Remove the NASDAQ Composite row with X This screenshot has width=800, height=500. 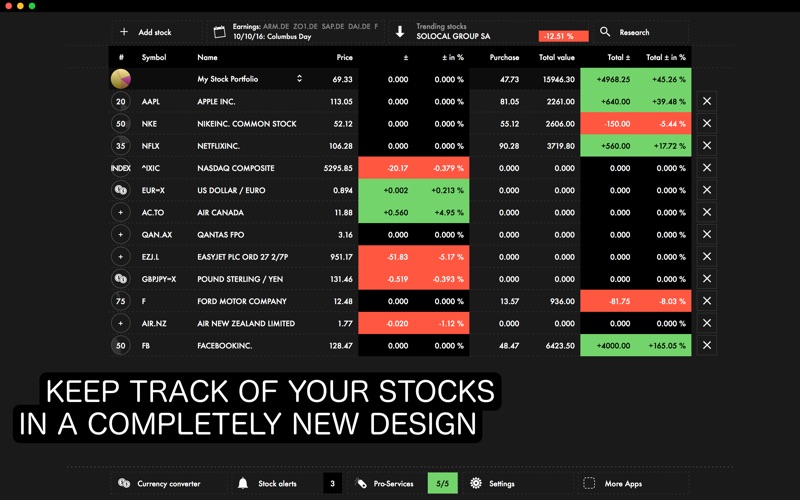[707, 168]
